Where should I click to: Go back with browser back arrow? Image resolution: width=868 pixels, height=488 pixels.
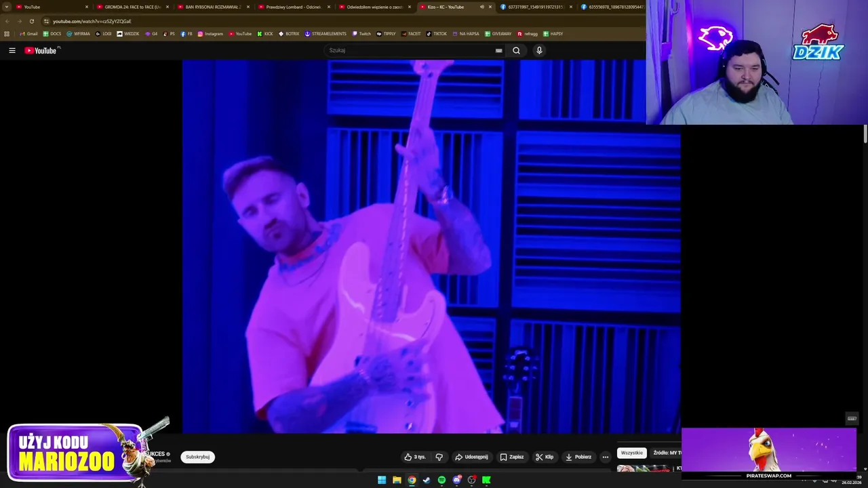7,21
